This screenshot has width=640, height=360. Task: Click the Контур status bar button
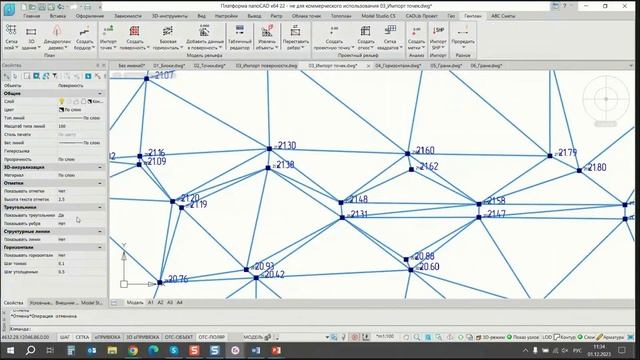(x=564, y=337)
